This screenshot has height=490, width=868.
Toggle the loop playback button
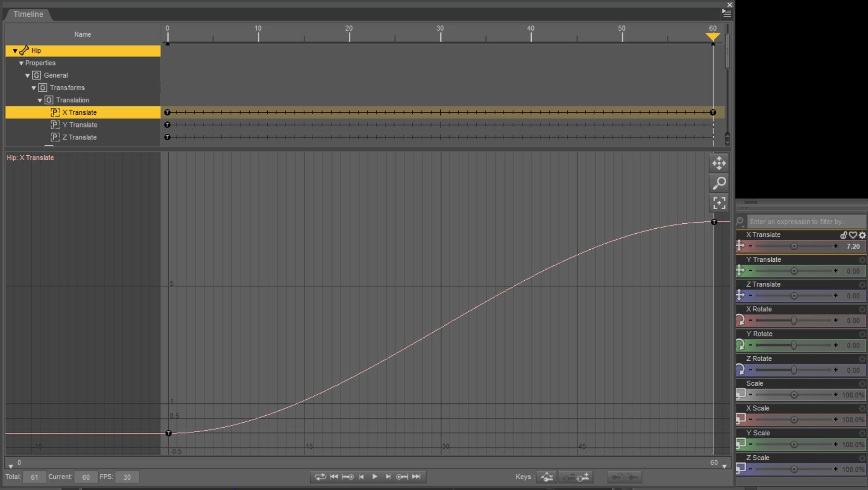point(320,477)
